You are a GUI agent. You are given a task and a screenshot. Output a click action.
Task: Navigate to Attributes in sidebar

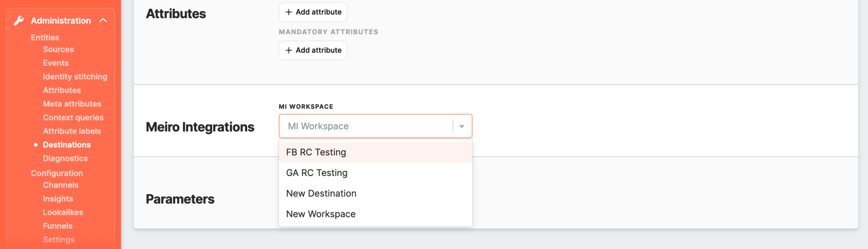coord(62,90)
